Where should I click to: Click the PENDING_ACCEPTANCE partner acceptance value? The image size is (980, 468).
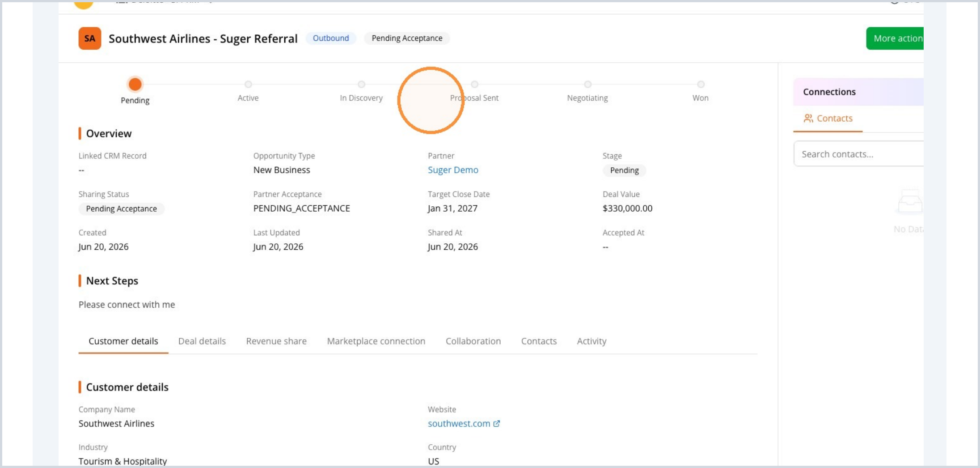(x=301, y=208)
